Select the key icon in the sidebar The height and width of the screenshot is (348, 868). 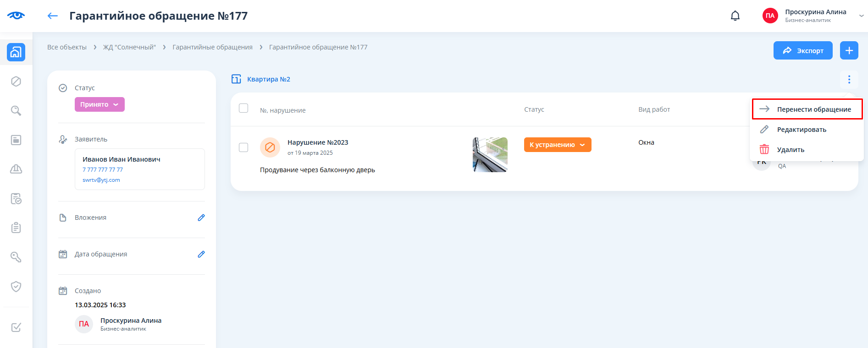tap(16, 257)
